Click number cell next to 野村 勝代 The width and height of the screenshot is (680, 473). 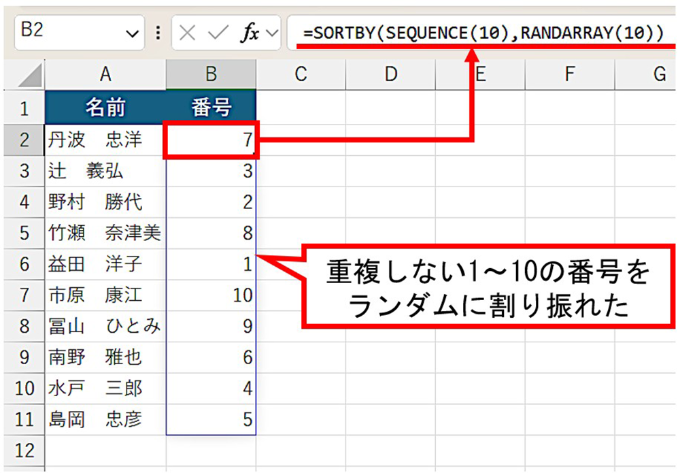coord(211,202)
